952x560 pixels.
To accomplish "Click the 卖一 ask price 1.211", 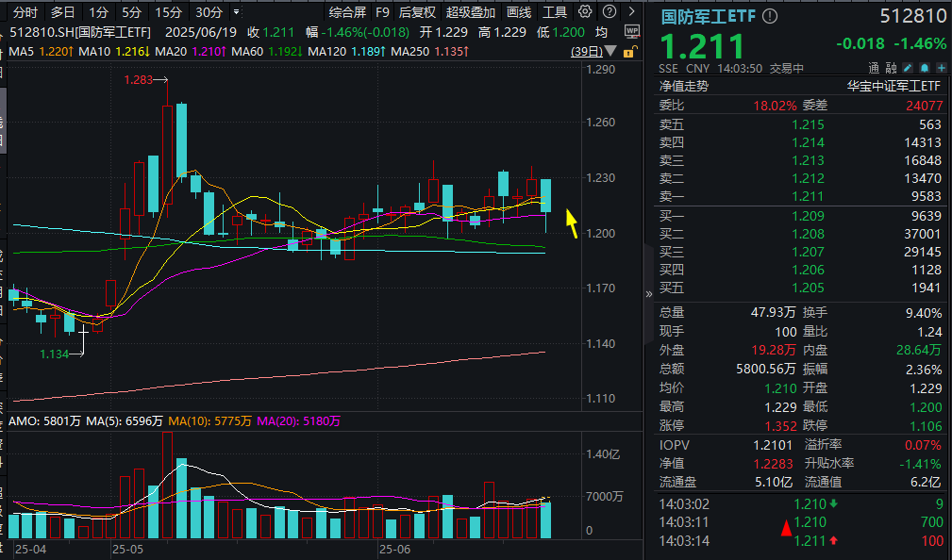I will click(808, 196).
